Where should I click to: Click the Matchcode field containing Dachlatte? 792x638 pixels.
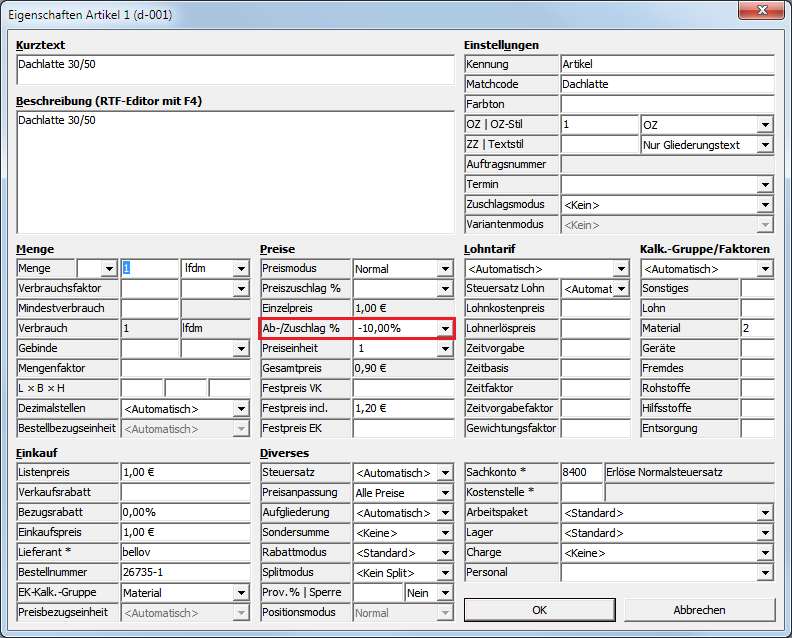coord(666,85)
